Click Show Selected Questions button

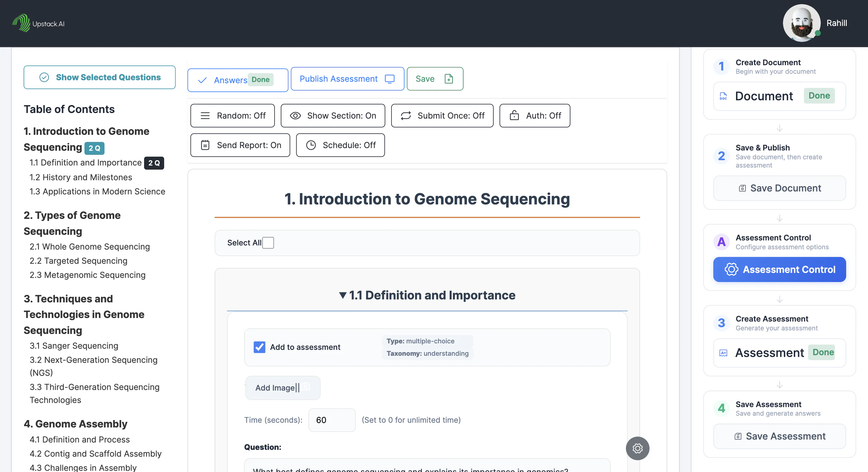coord(99,77)
